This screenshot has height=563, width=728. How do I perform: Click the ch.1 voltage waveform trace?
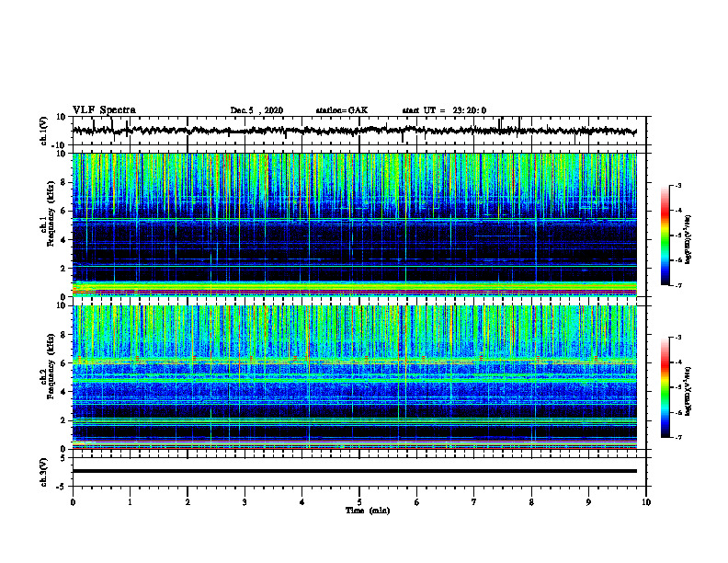click(354, 131)
